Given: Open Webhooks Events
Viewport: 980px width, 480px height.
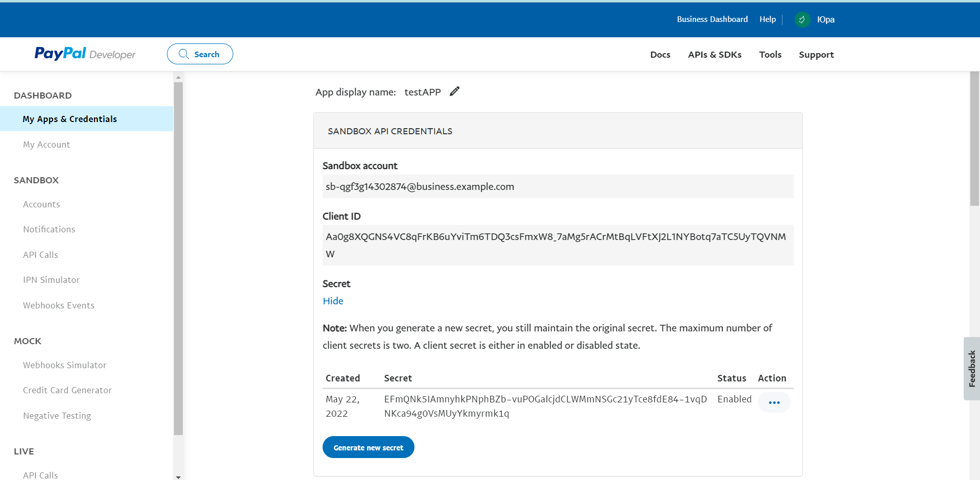Looking at the screenshot, I should (x=59, y=305).
